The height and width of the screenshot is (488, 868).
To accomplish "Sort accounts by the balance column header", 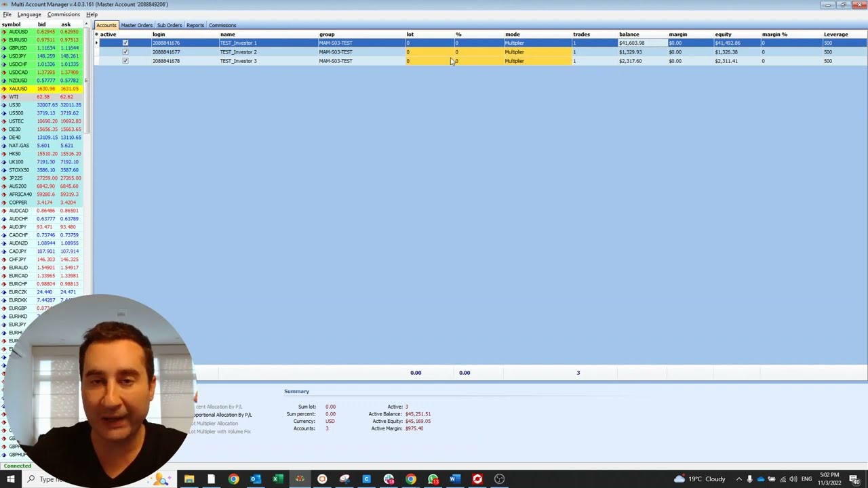I will click(x=629, y=34).
